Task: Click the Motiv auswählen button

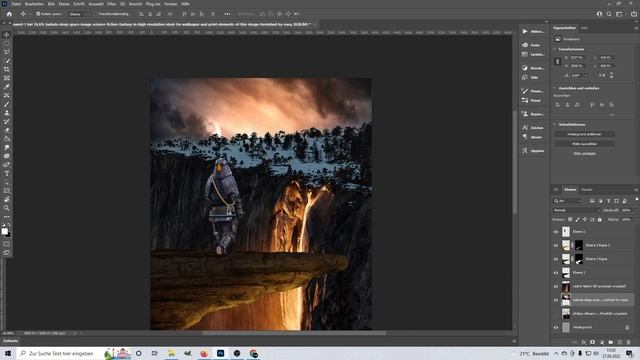Action: pos(584,144)
